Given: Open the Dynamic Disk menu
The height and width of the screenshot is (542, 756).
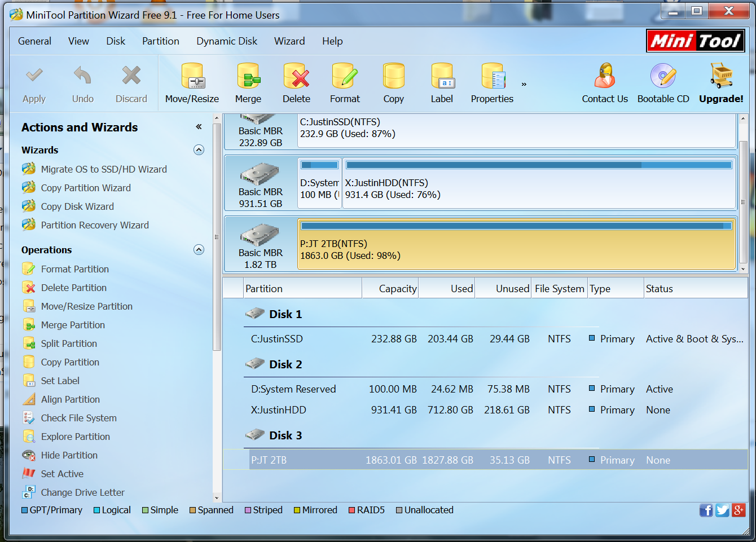Looking at the screenshot, I should pos(227,41).
